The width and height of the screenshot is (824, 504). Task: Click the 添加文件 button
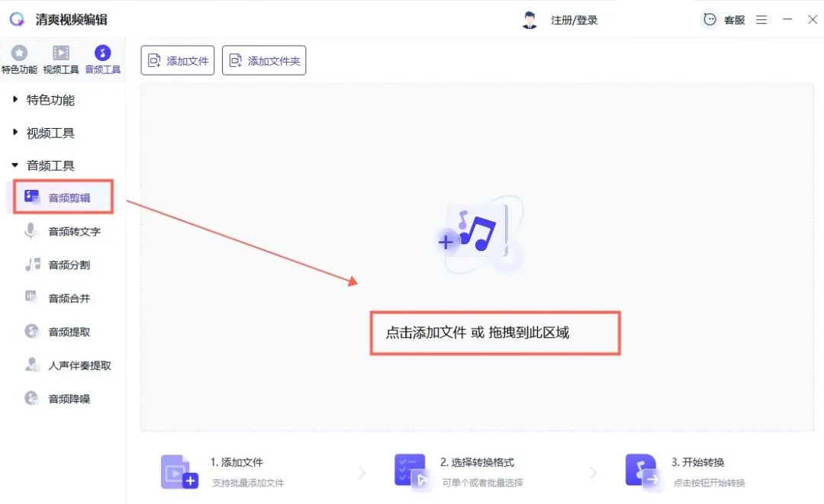coord(178,61)
